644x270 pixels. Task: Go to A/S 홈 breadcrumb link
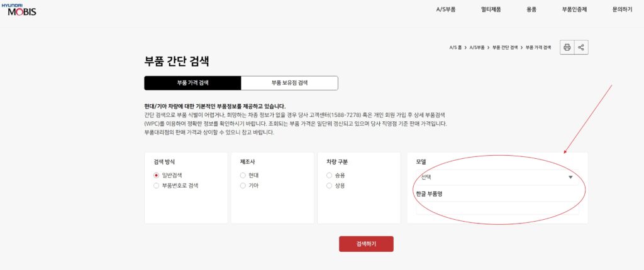tap(455, 48)
